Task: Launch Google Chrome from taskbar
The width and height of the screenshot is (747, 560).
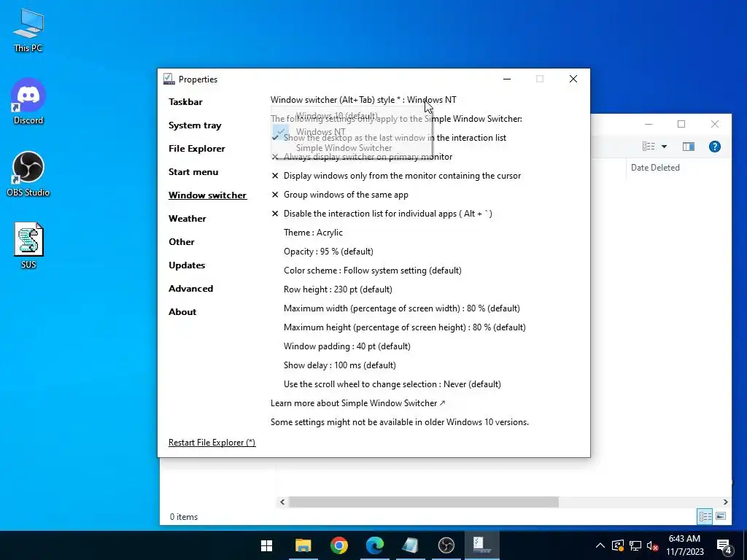Action: point(338,545)
